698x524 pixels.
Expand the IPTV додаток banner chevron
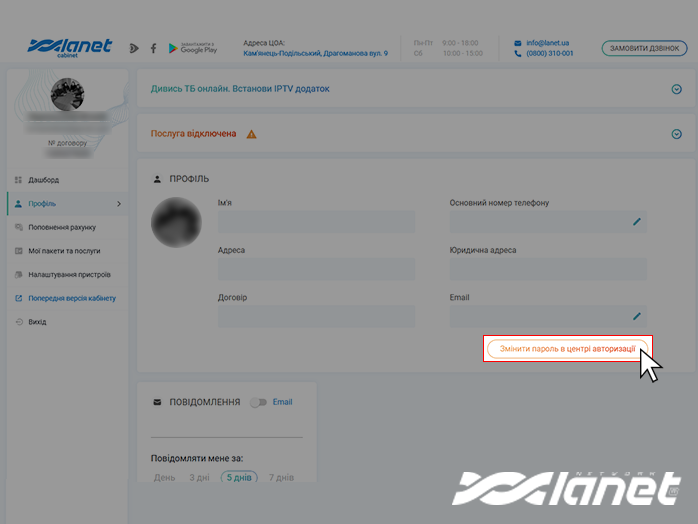[677, 89]
